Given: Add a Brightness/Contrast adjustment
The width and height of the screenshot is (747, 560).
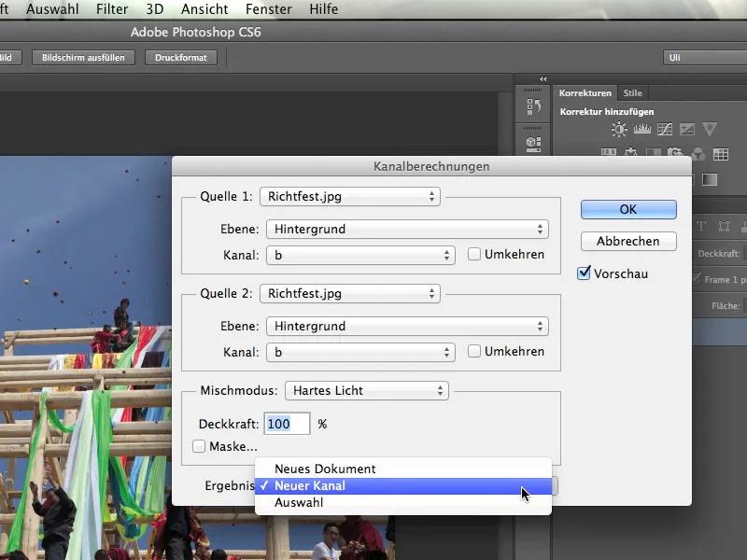Looking at the screenshot, I should point(619,129).
